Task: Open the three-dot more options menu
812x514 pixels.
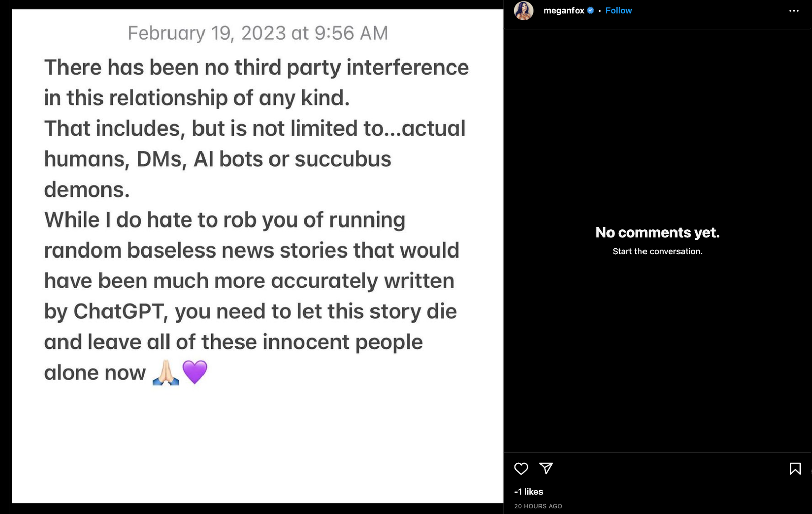Action: click(794, 11)
